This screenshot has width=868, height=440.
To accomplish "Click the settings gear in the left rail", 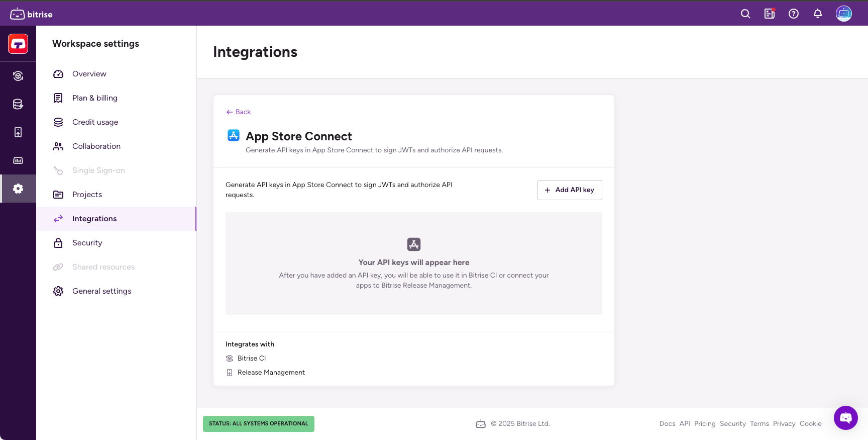I will (18, 189).
